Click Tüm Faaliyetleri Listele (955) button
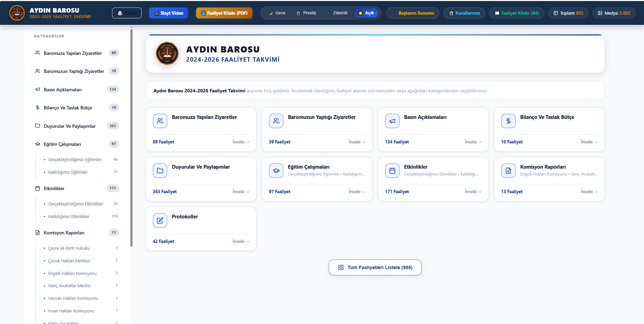 coord(375,267)
